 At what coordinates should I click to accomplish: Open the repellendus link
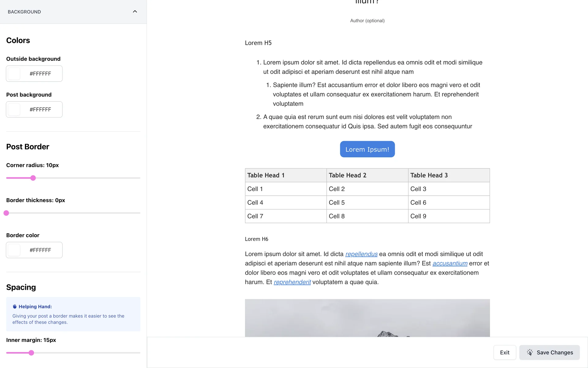click(361, 254)
